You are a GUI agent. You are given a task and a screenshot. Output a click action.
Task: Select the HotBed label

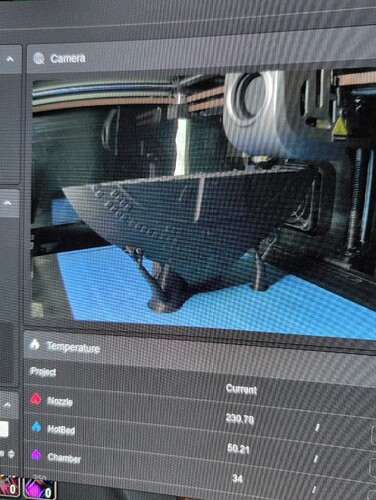[61, 429]
